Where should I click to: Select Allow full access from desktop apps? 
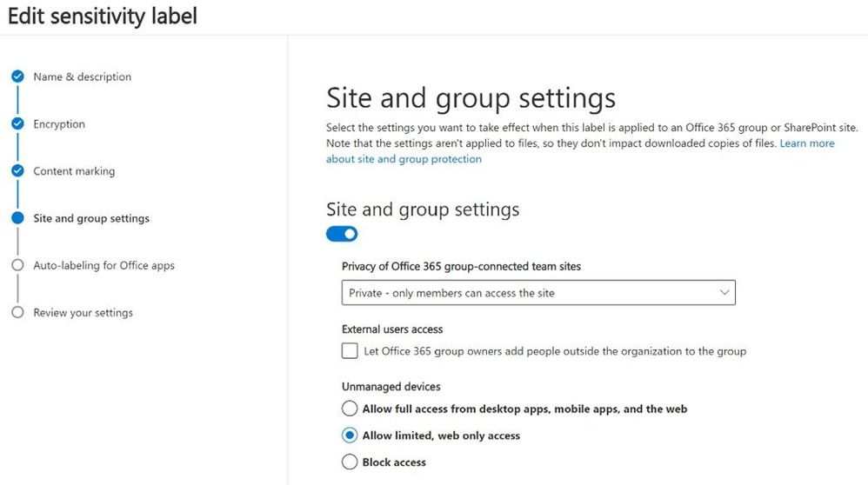[350, 409]
